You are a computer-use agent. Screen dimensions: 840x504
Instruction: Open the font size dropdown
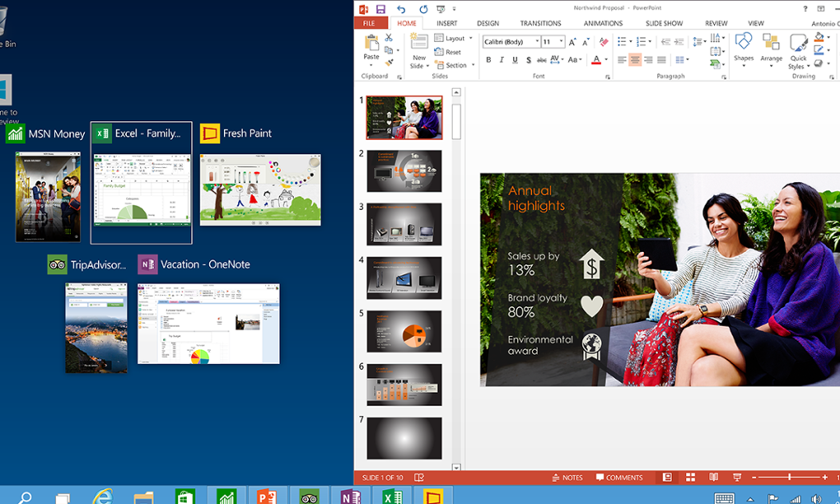pos(562,40)
